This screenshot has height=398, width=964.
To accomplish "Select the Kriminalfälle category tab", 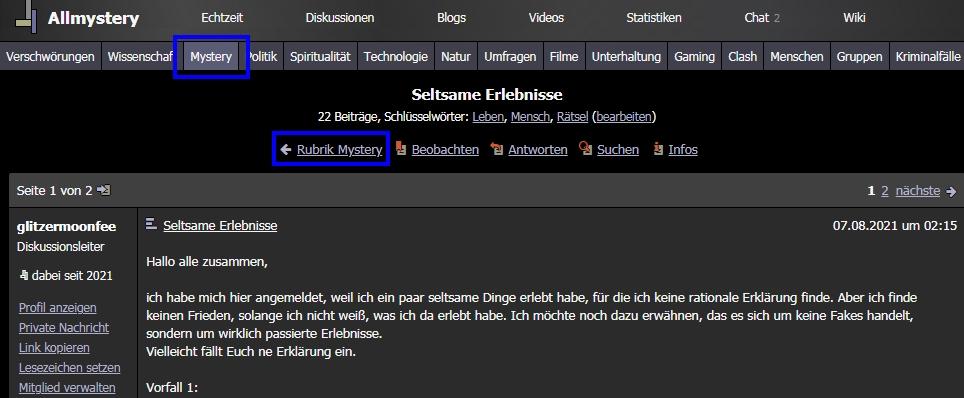I will click(927, 57).
